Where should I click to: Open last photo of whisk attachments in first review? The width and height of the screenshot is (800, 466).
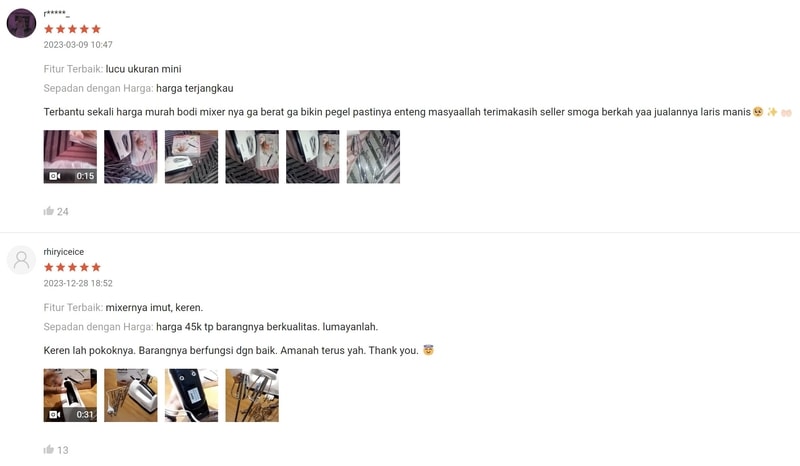point(373,157)
